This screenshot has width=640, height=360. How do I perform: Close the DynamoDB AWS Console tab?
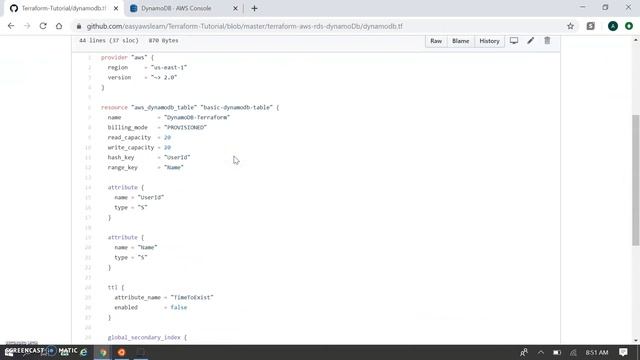(x=235, y=8)
